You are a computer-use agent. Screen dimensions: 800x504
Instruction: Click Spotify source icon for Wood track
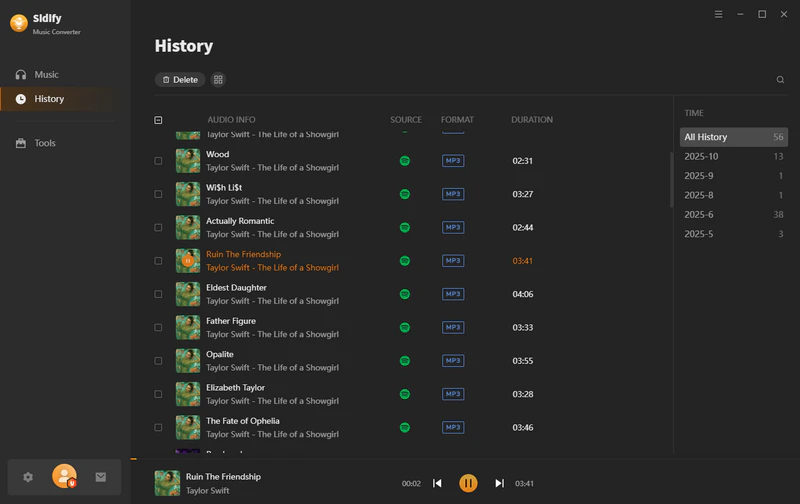click(x=405, y=161)
